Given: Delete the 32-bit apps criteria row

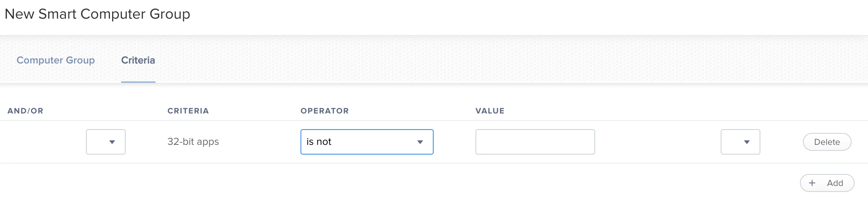Looking at the screenshot, I should 827,142.
